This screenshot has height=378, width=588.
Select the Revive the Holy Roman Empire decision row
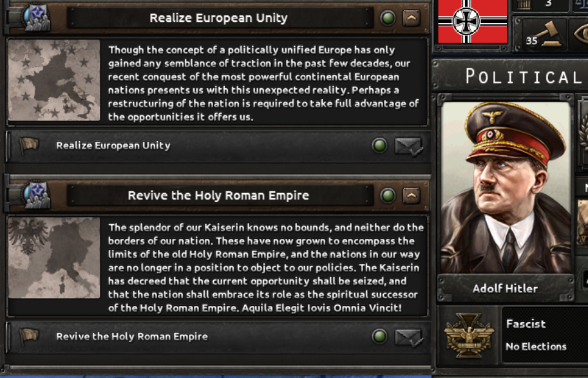pos(218,337)
